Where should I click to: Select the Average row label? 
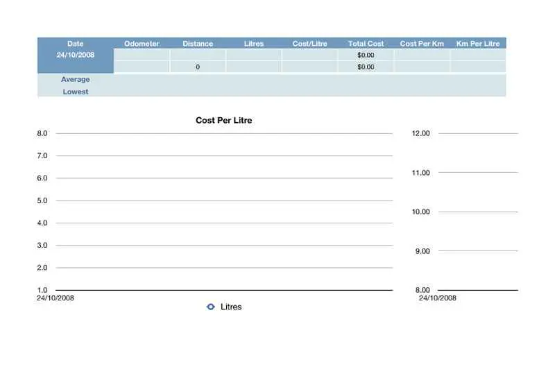(x=76, y=79)
